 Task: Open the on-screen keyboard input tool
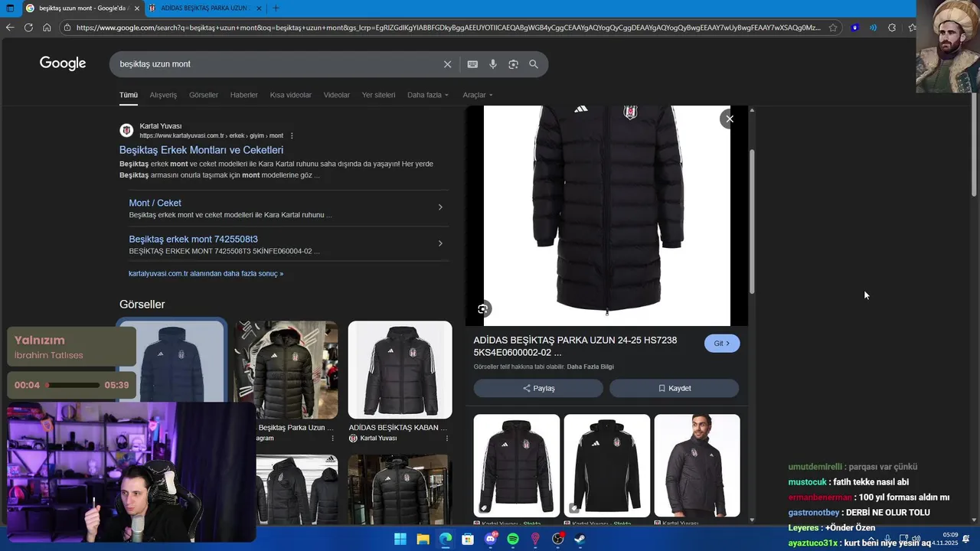tap(472, 64)
